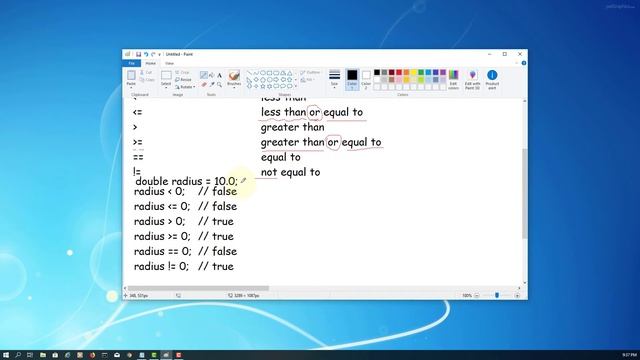Screen dimensions: 640x360
Task: Expand the Shapes gallery more arrow
Action: 296,86
